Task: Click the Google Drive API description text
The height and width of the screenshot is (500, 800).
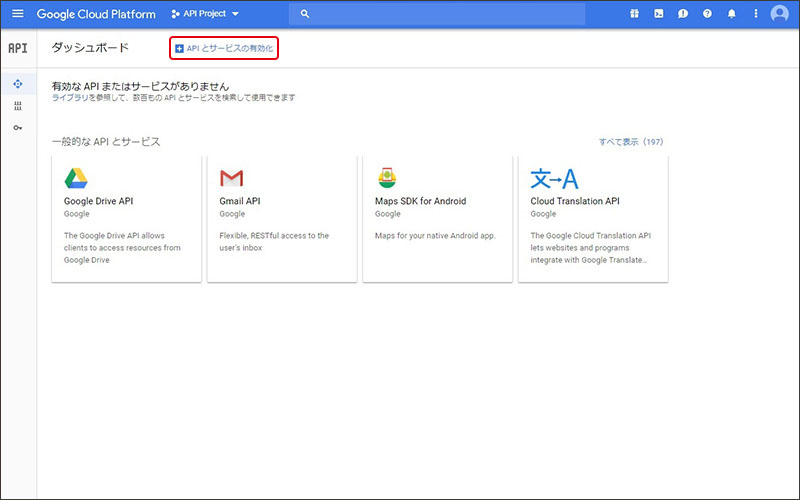Action: pyautogui.click(x=122, y=248)
